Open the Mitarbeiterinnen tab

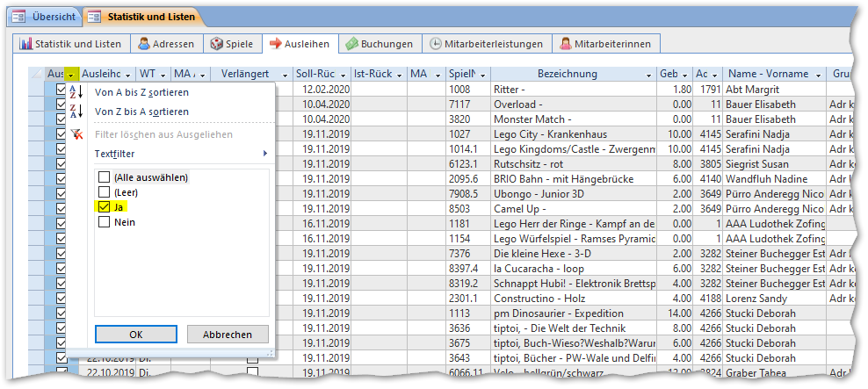(x=606, y=44)
